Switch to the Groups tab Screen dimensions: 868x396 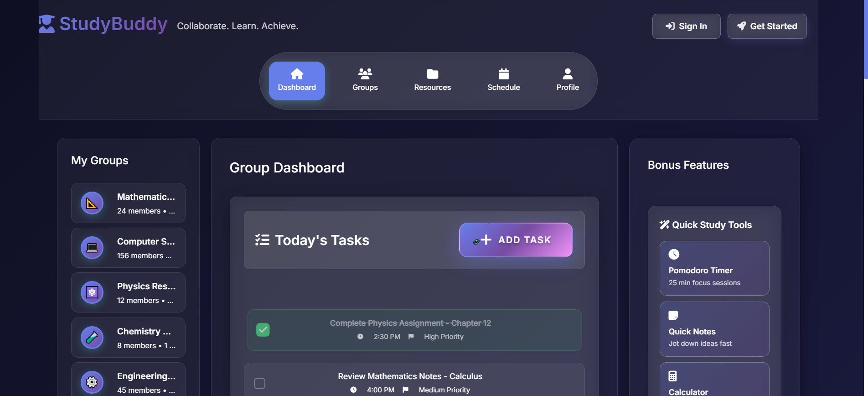point(365,81)
